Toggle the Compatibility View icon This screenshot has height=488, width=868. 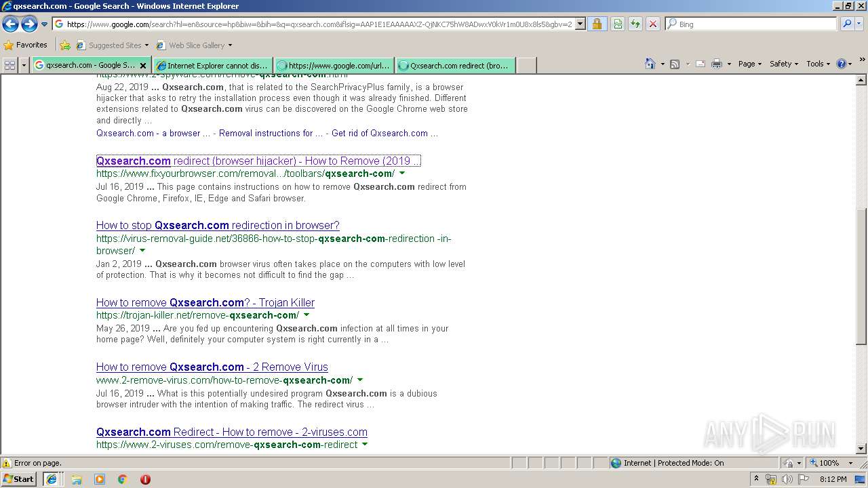[x=618, y=24]
